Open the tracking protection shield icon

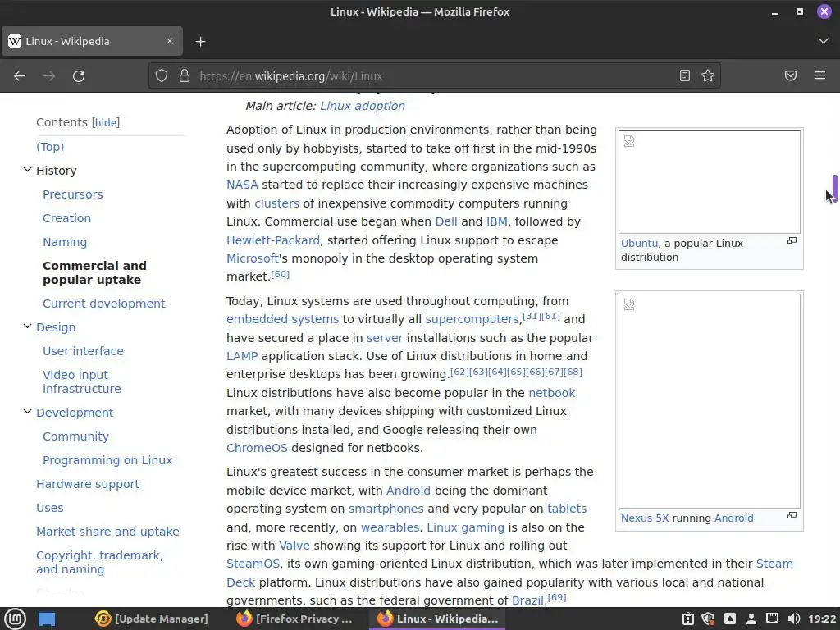(x=162, y=75)
